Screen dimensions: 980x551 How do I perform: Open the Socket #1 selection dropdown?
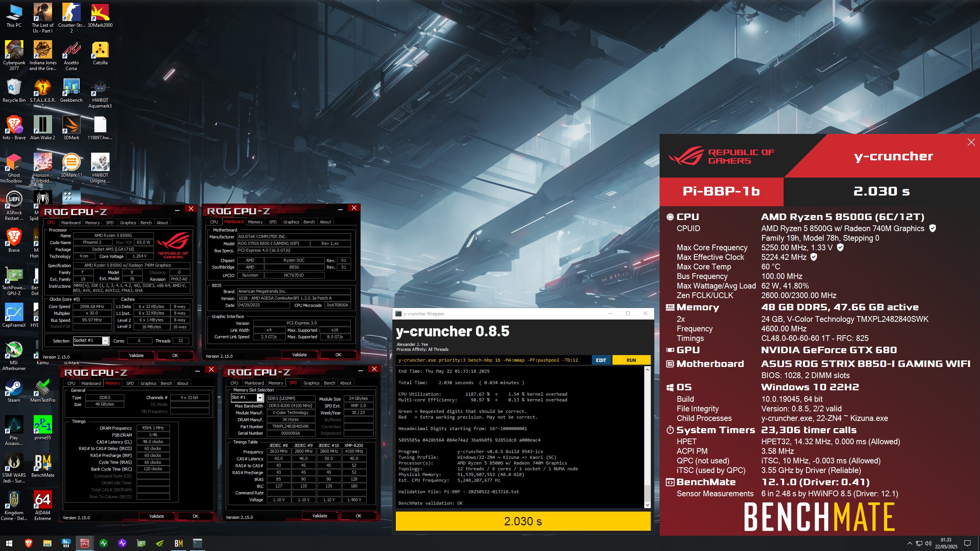click(91, 341)
